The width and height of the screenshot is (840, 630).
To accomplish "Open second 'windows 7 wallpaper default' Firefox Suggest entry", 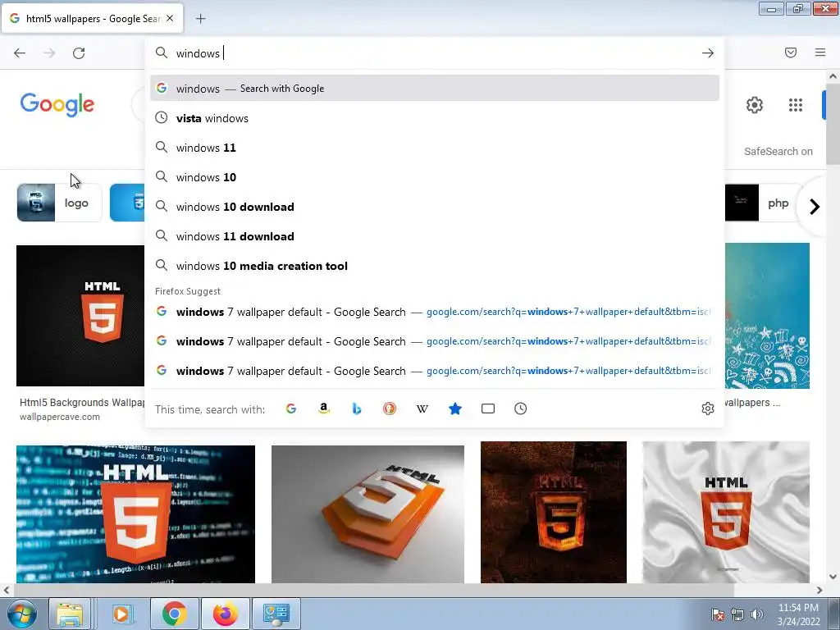I will pyautogui.click(x=435, y=341).
